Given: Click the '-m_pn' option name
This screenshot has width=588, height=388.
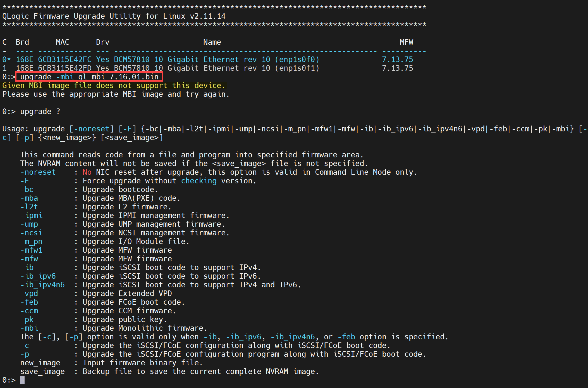Looking at the screenshot, I should click(x=31, y=242).
